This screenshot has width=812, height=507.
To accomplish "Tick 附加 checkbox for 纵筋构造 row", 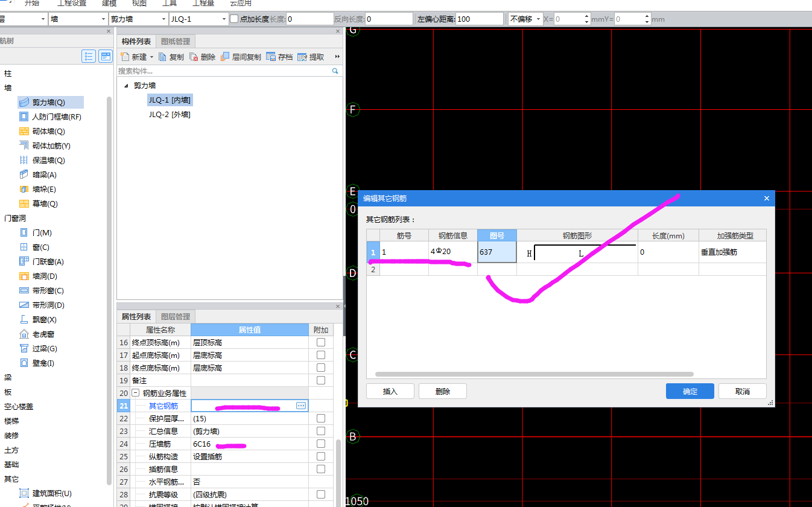I will pos(321,456).
